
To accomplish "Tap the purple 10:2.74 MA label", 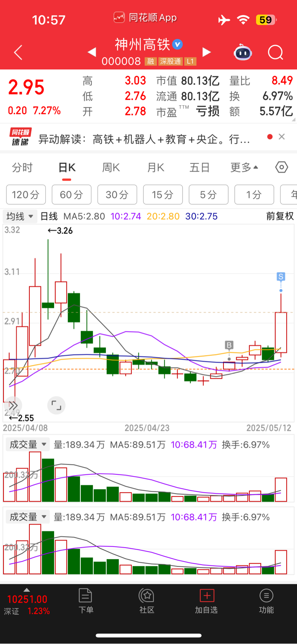I will coord(126,216).
